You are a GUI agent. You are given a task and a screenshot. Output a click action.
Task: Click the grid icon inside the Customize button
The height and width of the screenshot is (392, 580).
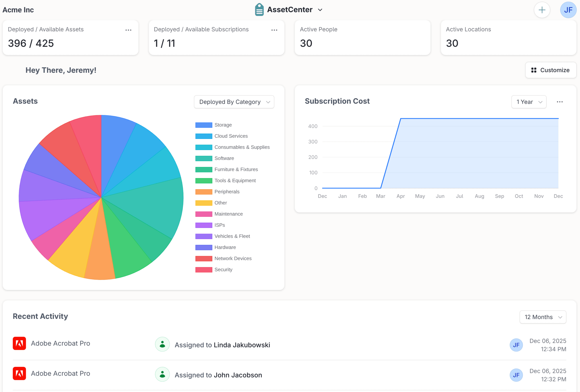pyautogui.click(x=534, y=70)
